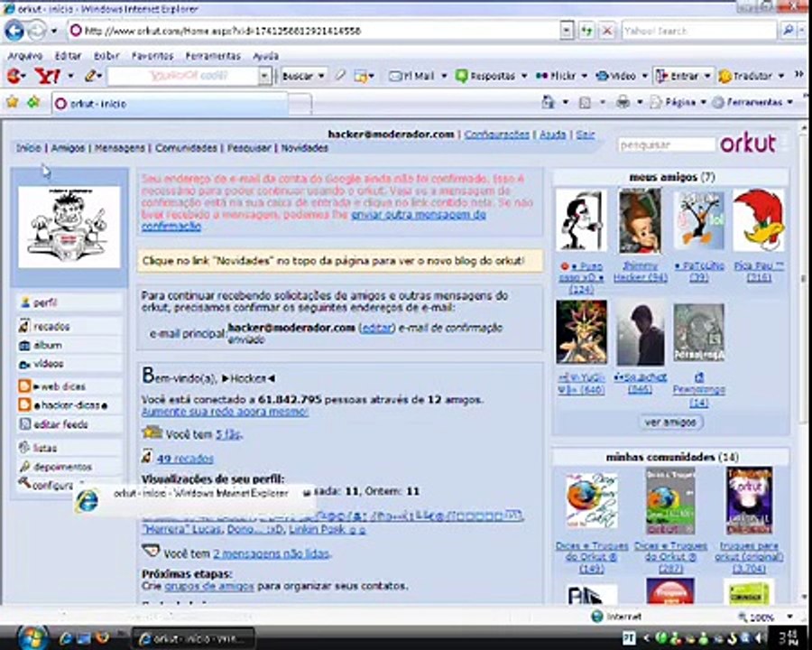Expand the Buscar dropdown arrow
This screenshot has height=650, width=812.
[x=321, y=76]
